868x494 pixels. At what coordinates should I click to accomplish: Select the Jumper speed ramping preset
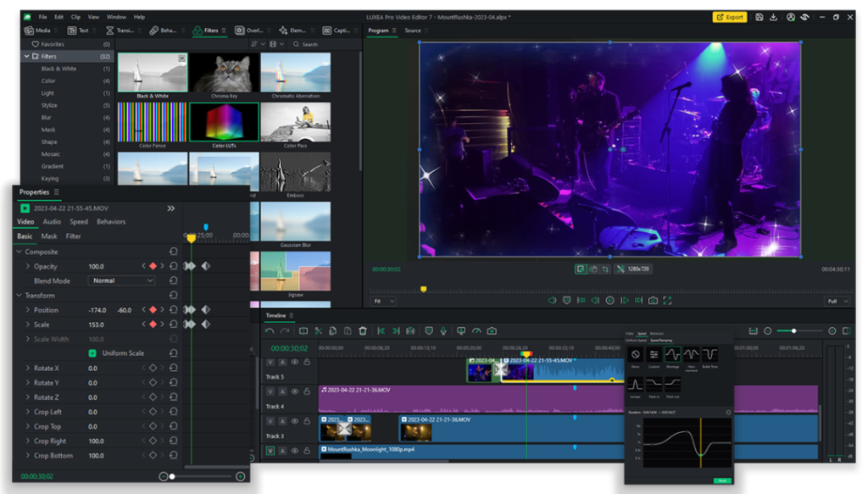point(636,385)
